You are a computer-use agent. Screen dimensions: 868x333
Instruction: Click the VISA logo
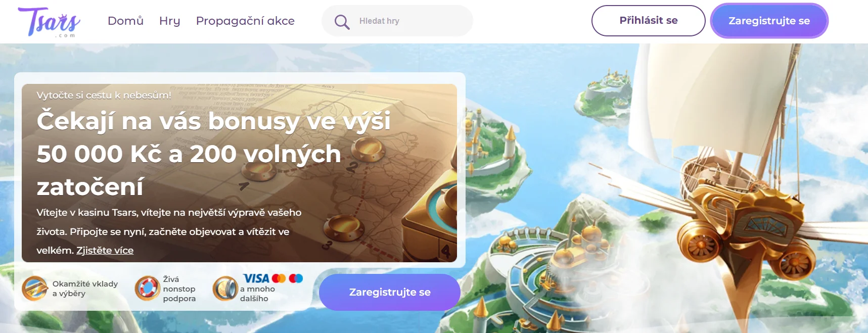(256, 278)
